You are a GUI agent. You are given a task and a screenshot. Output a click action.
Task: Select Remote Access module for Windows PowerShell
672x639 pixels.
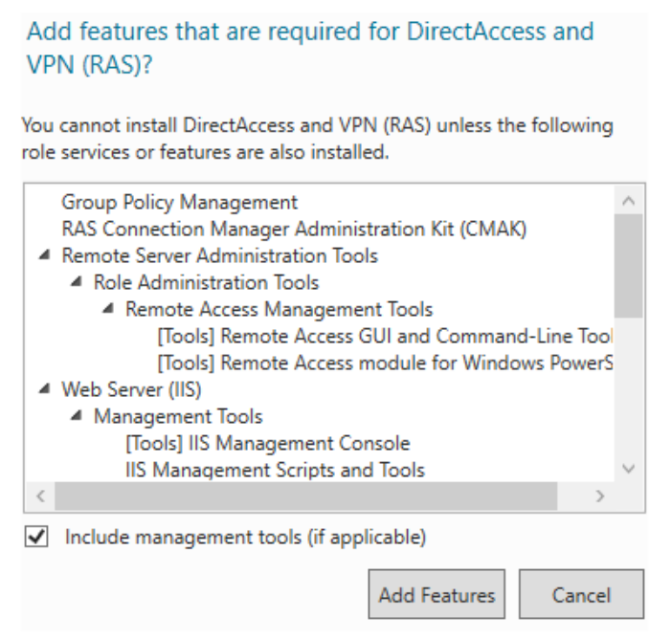(384, 364)
